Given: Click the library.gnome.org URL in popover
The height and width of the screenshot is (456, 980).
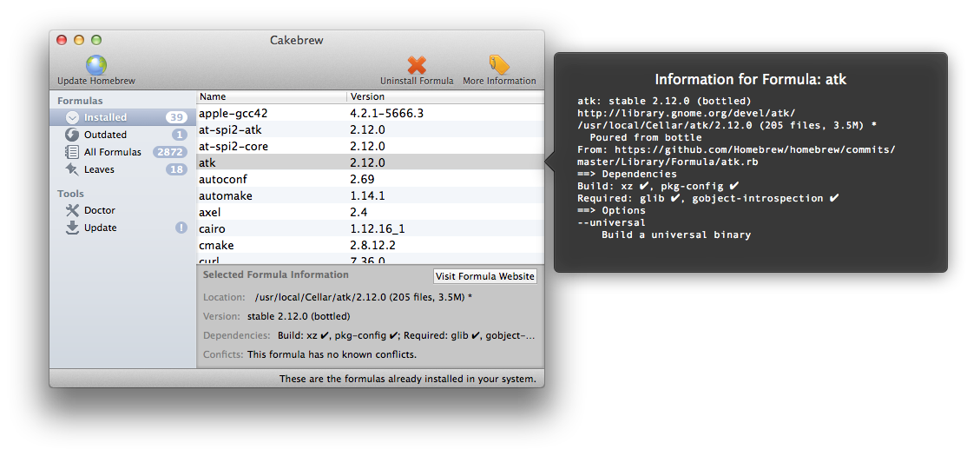Looking at the screenshot, I should (687, 113).
